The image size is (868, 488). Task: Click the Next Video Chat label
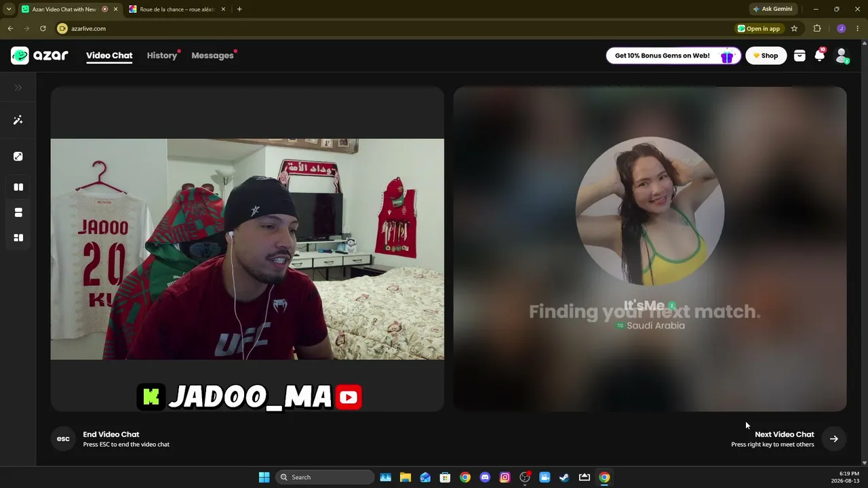tap(785, 434)
